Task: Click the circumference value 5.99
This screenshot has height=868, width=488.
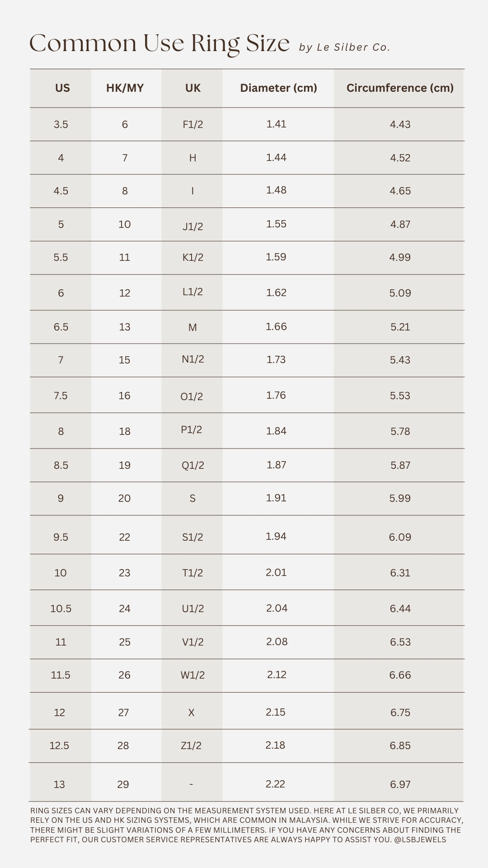Action: click(400, 498)
